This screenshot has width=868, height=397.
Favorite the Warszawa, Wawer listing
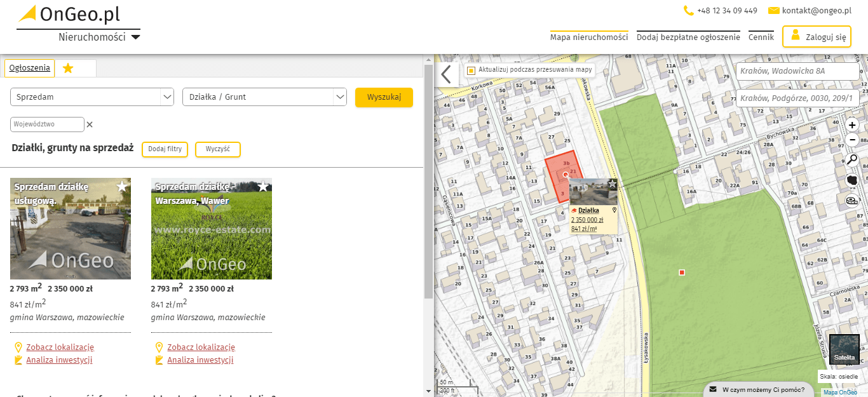tap(263, 186)
